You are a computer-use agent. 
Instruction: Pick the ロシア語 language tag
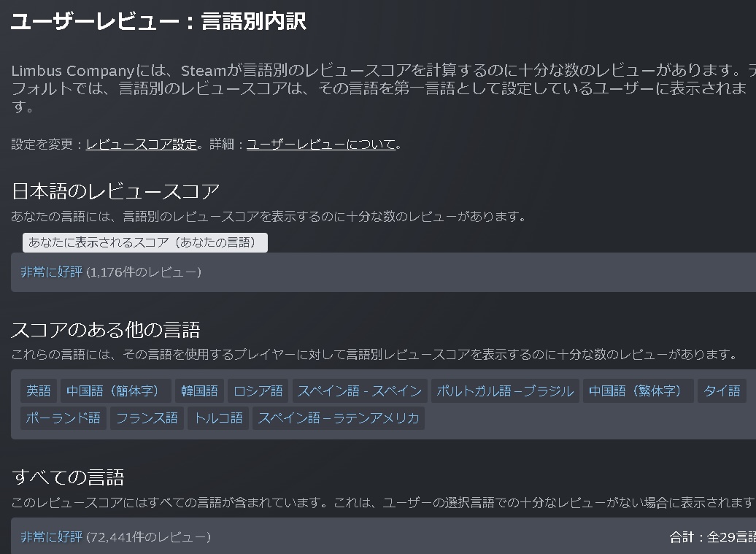pos(258,391)
